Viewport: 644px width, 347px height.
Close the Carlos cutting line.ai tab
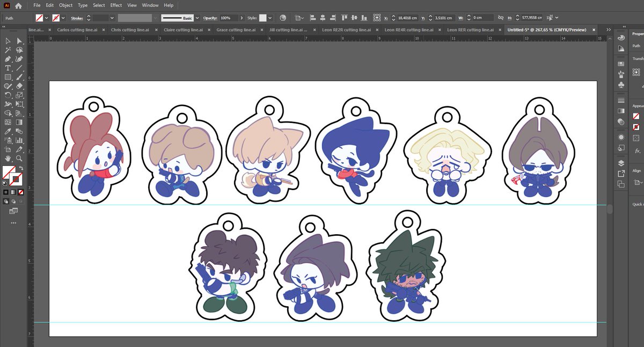[103, 30]
